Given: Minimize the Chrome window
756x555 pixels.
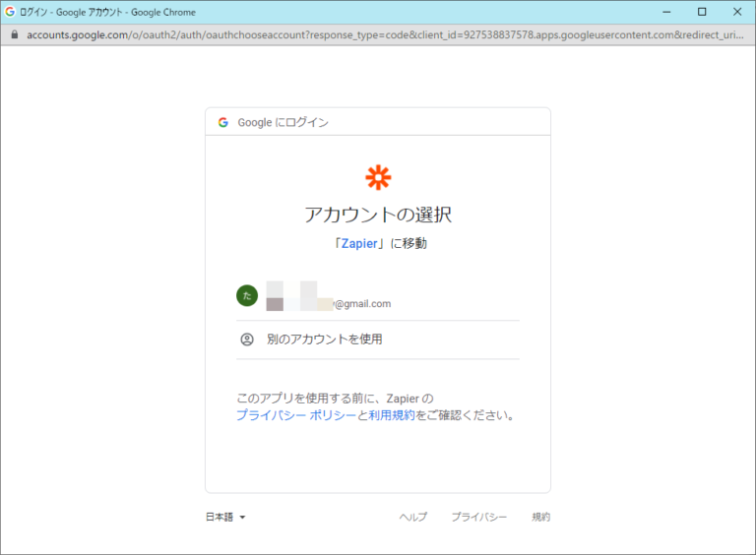Looking at the screenshot, I should coord(666,12).
